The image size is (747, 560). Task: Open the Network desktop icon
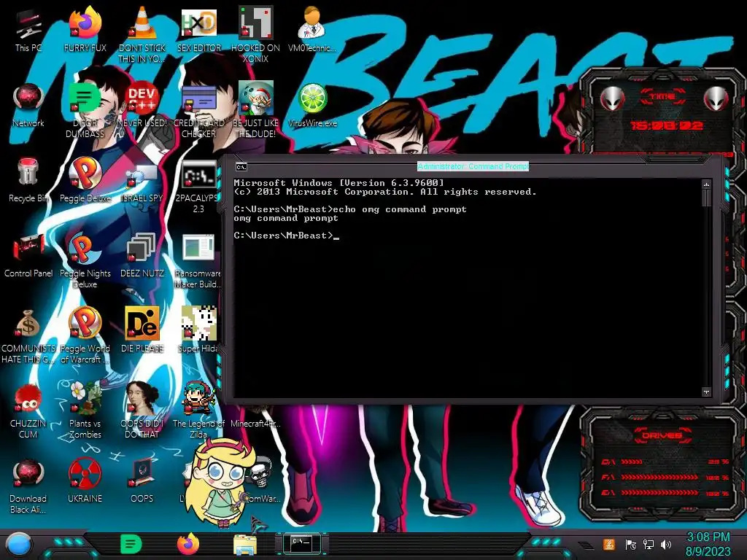tap(28, 105)
